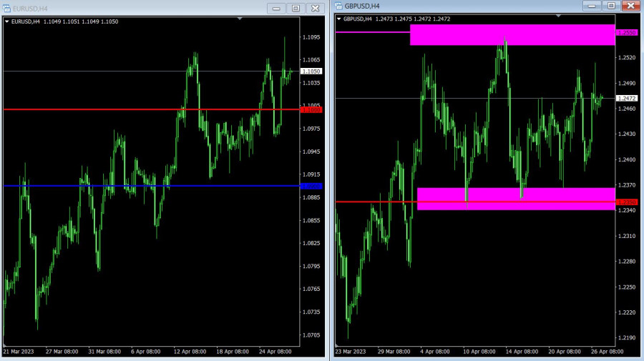Click the EURUSD OHLC quote 1.1049 1.1051 1.1049 1.1050

pyautogui.click(x=81, y=21)
